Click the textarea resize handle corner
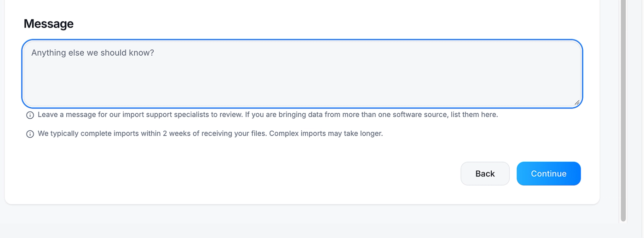The height and width of the screenshot is (238, 644). (x=577, y=102)
